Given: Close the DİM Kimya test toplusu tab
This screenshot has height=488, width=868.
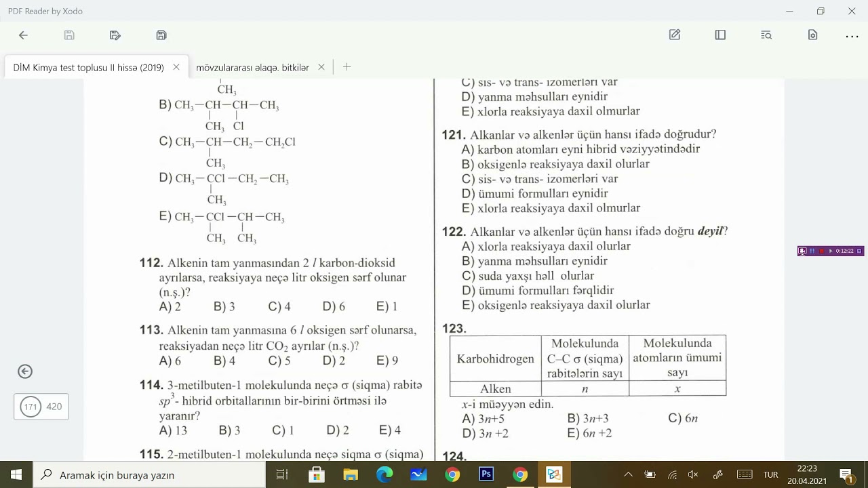Looking at the screenshot, I should (176, 67).
